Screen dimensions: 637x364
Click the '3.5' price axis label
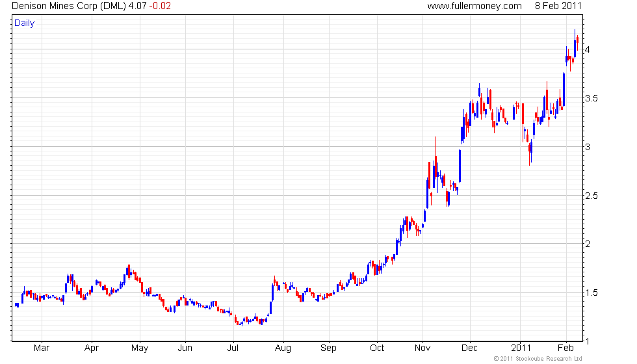coord(591,98)
